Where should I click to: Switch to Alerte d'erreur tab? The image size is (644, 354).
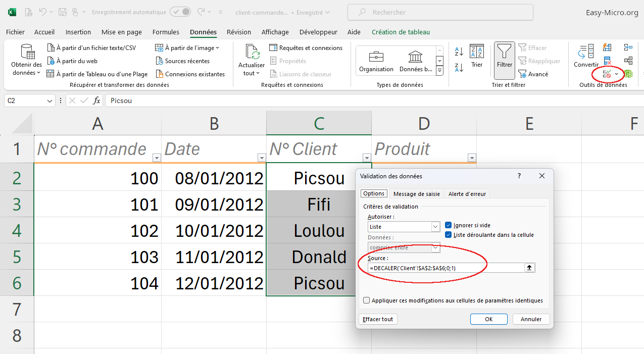coord(467,194)
